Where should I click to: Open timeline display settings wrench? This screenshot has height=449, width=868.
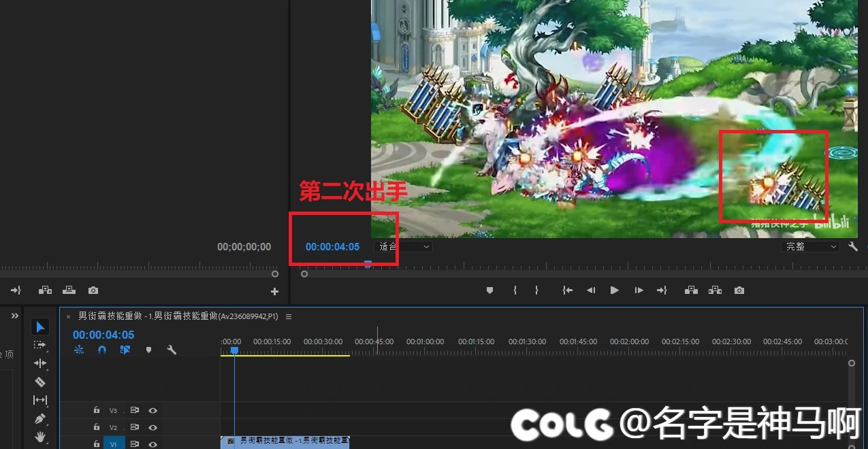(x=172, y=350)
